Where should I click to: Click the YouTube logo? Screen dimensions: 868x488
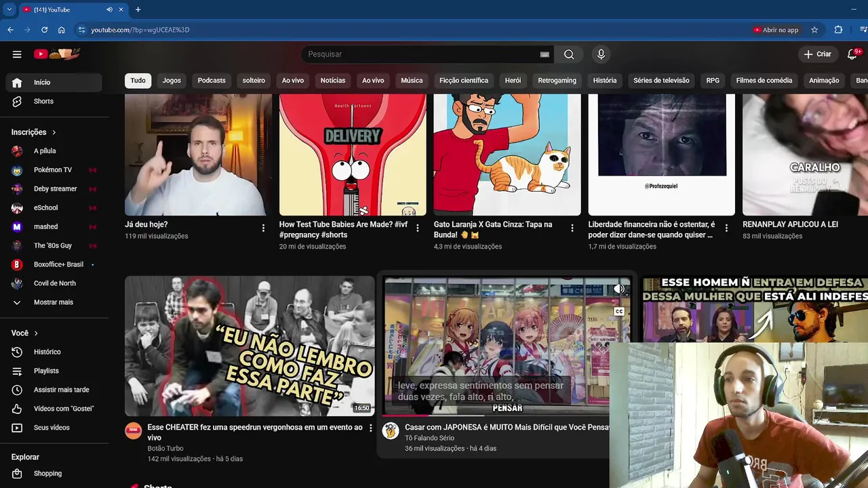58,54
